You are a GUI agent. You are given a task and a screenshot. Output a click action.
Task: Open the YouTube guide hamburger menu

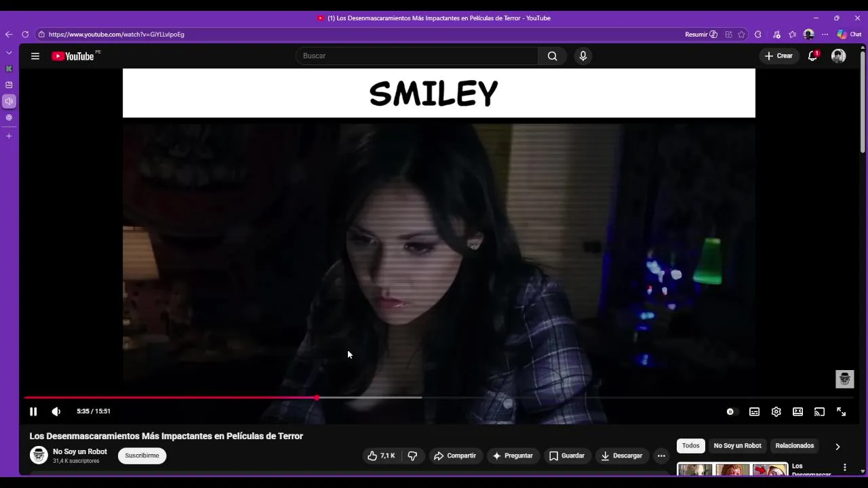coord(35,56)
